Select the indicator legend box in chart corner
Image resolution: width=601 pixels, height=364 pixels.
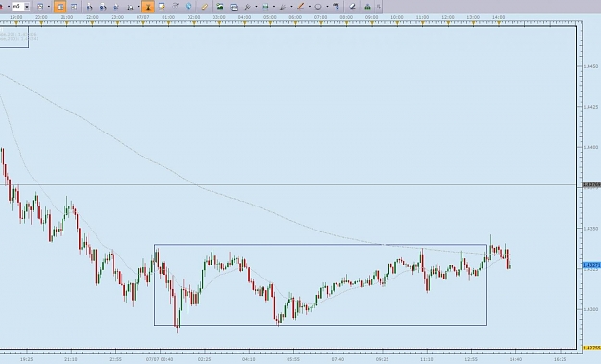(14, 36)
